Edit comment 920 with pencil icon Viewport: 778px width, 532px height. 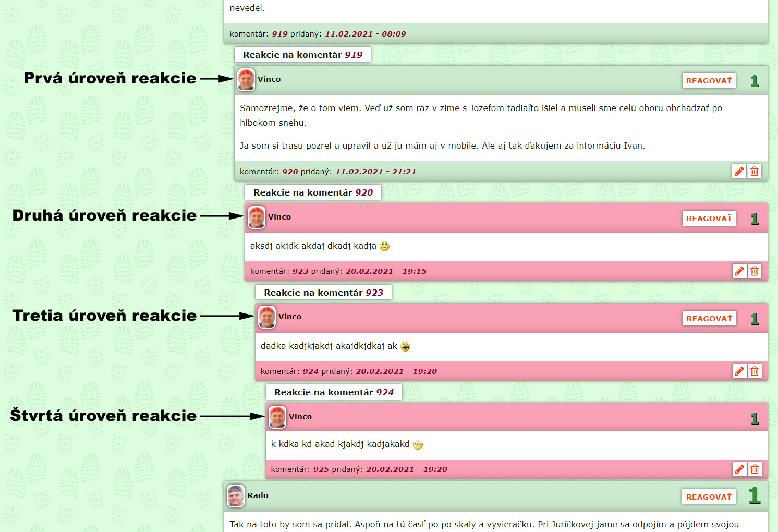739,172
